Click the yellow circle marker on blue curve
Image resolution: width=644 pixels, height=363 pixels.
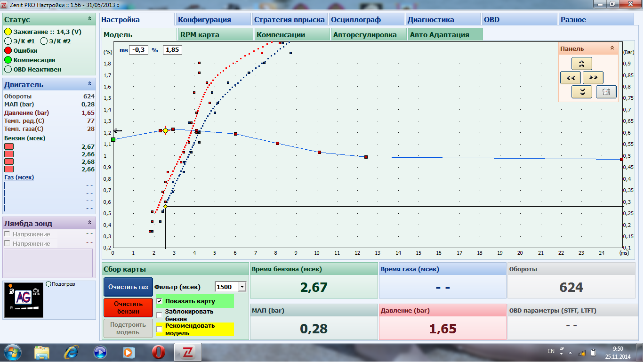coord(165,130)
